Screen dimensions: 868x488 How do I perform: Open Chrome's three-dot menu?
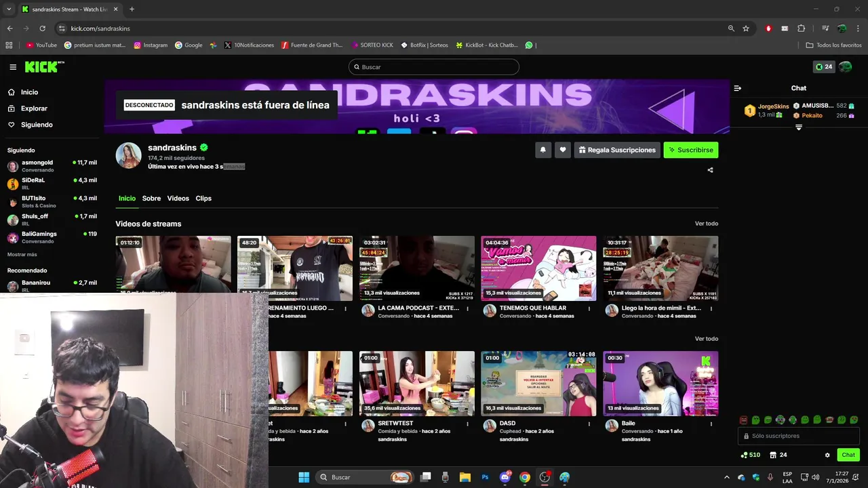click(857, 28)
